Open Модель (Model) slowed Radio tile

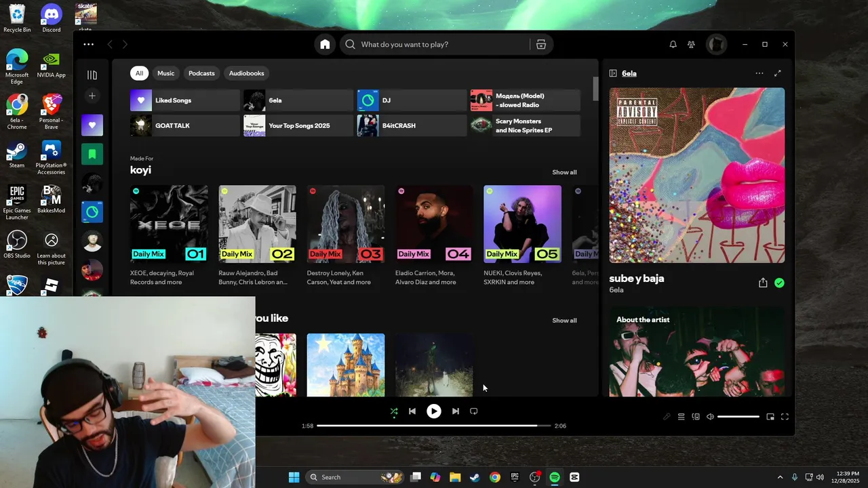(526, 100)
